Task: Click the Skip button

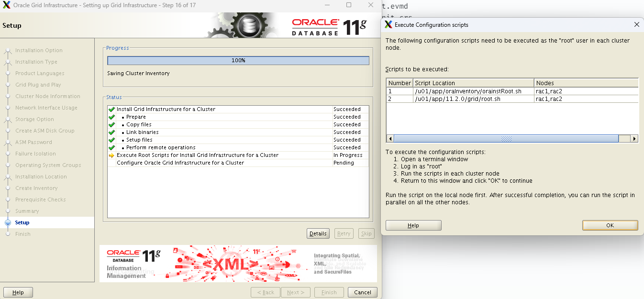Action: pyautogui.click(x=366, y=233)
